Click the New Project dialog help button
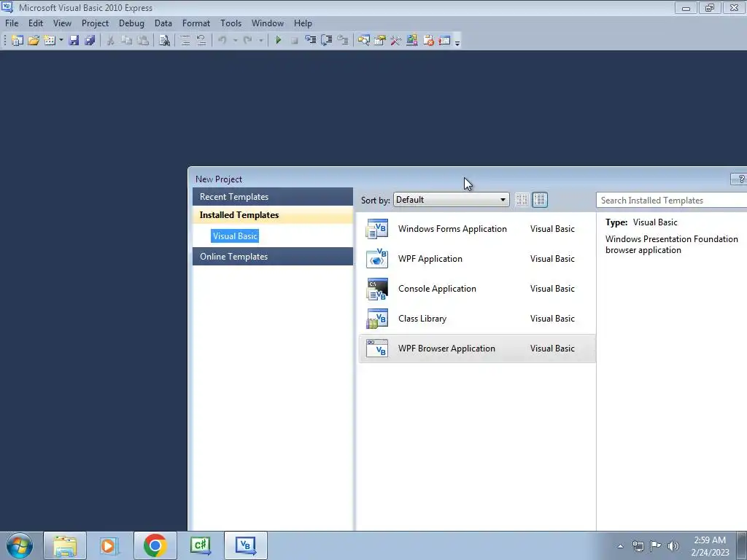Viewport: 747px width, 560px height. click(740, 179)
